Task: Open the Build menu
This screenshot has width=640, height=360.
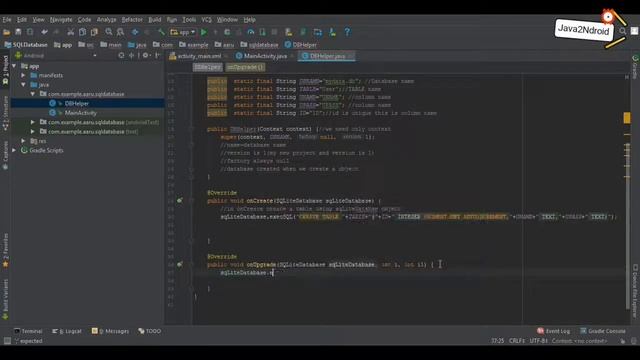Action: (155, 20)
